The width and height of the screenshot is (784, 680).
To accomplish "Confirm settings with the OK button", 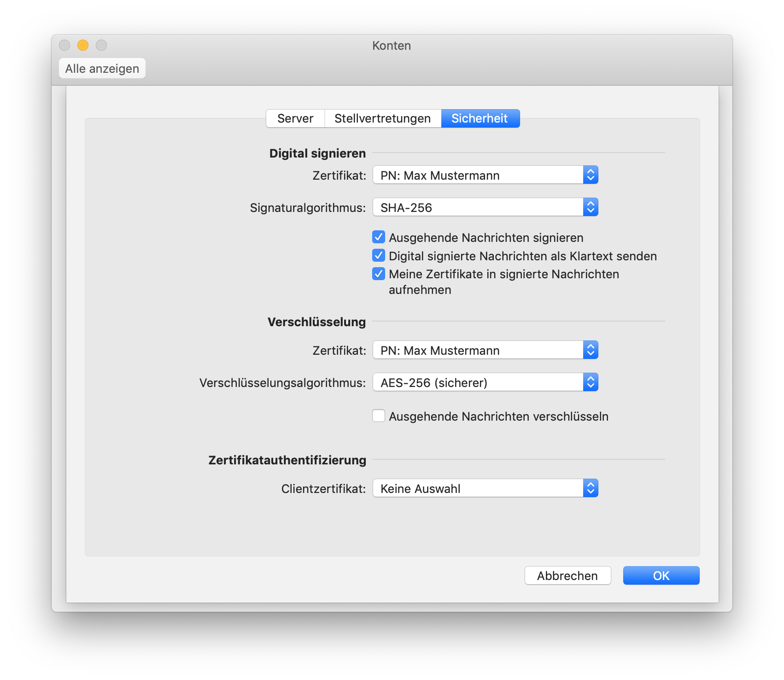I will [x=661, y=575].
